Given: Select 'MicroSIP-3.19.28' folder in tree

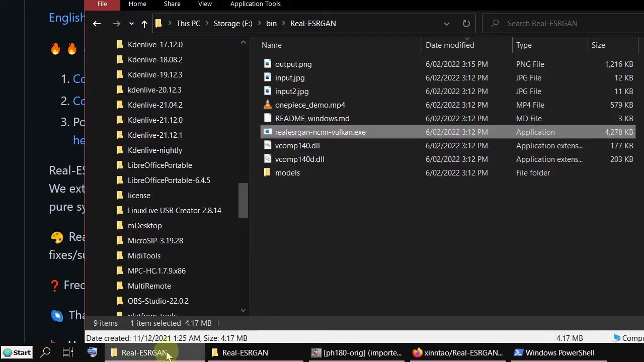Looking at the screenshot, I should click(155, 241).
